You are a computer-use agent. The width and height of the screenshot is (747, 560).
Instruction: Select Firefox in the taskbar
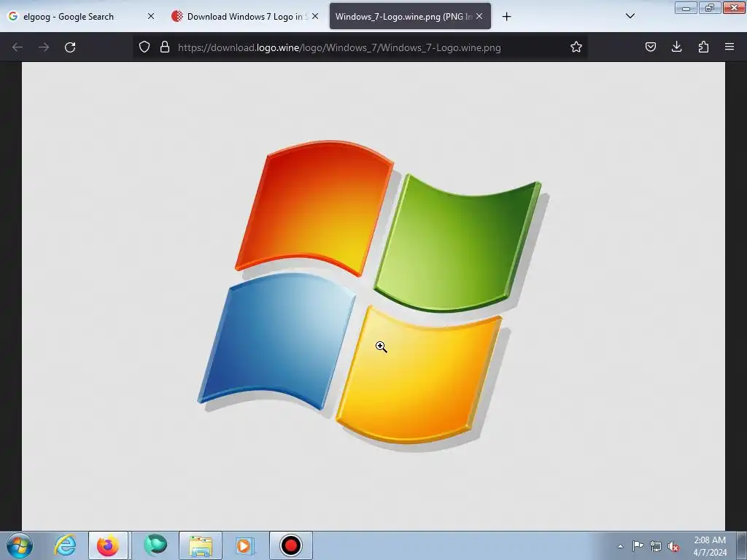tap(108, 545)
